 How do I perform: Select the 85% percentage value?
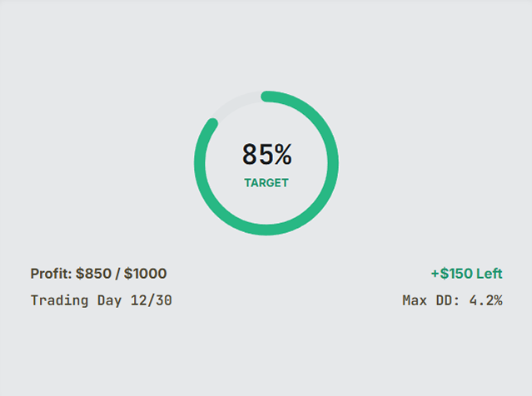point(266,154)
